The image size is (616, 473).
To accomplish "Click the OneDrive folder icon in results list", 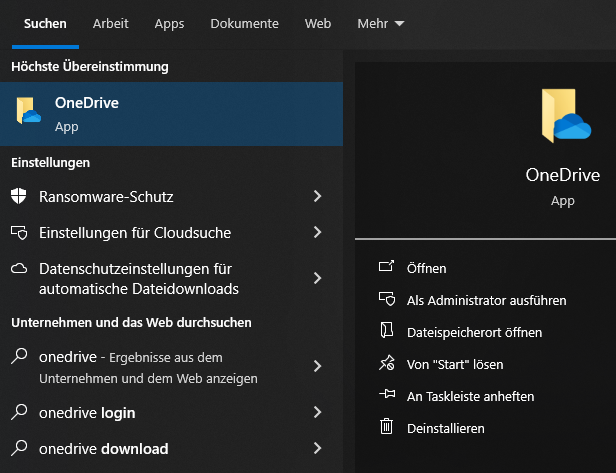I will [x=28, y=110].
